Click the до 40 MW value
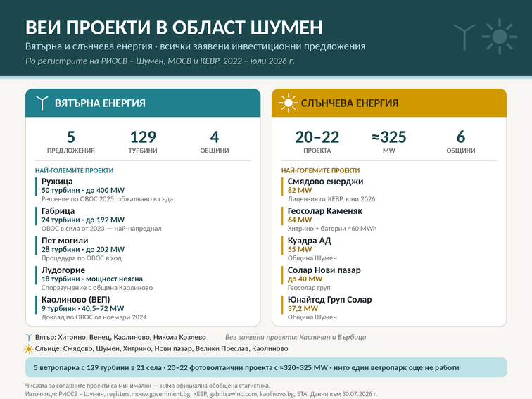This screenshot has width=532, height=399. tap(305, 279)
